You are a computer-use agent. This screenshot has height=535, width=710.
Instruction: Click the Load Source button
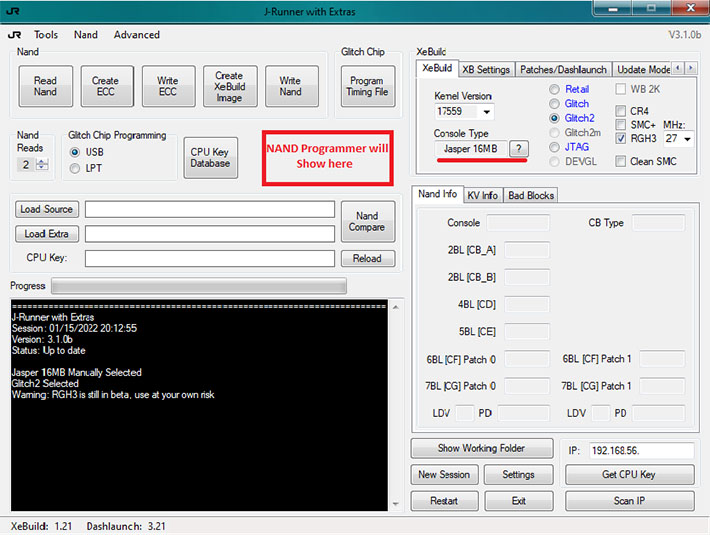click(x=47, y=209)
